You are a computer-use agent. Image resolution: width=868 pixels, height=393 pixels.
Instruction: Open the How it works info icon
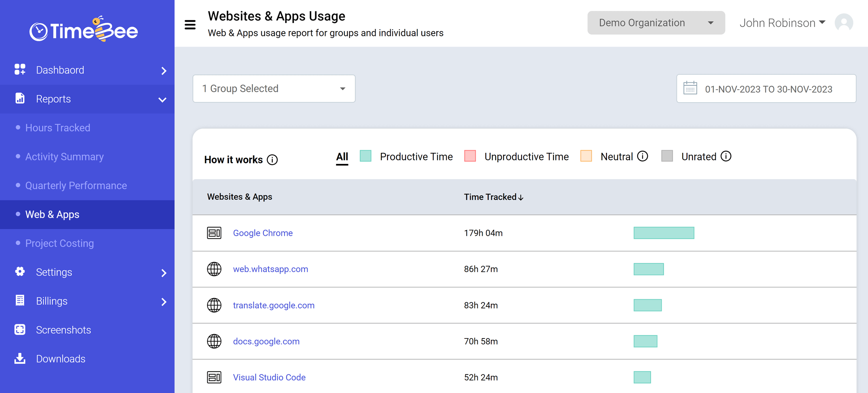tap(272, 160)
